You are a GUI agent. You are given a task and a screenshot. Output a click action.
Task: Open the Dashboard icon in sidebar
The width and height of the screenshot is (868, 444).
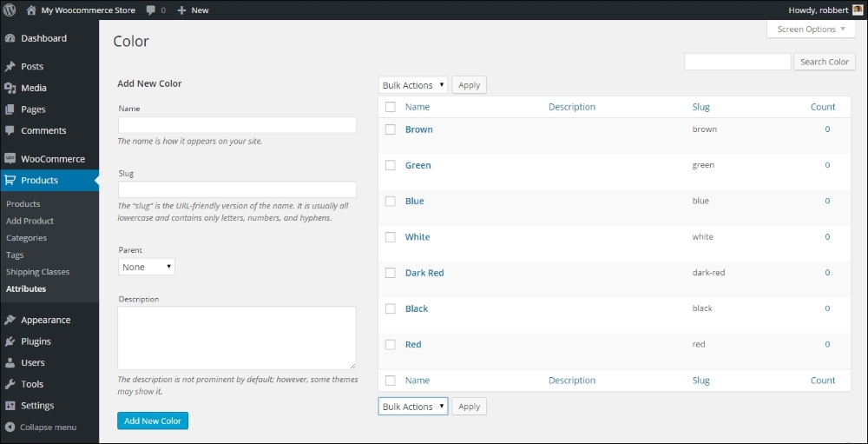coord(10,39)
